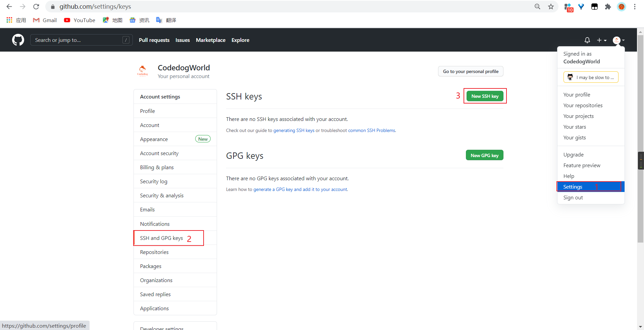Screen dimensions: 644x330
Task: Expand the plus create-new dropdown
Action: pyautogui.click(x=601, y=40)
